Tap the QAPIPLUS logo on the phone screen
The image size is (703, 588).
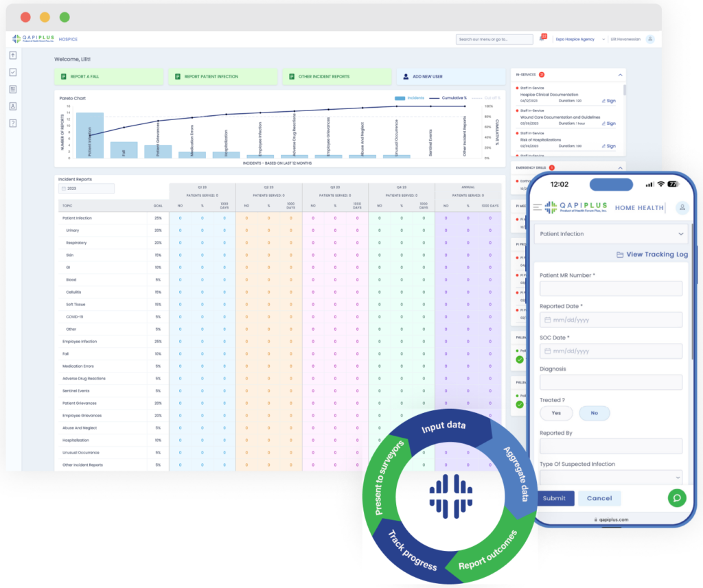(x=576, y=207)
